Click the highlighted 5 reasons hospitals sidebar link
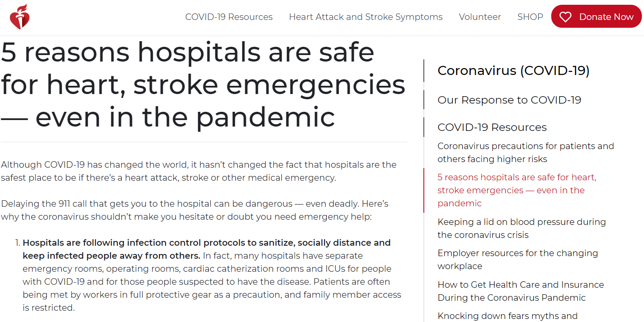 [517, 190]
